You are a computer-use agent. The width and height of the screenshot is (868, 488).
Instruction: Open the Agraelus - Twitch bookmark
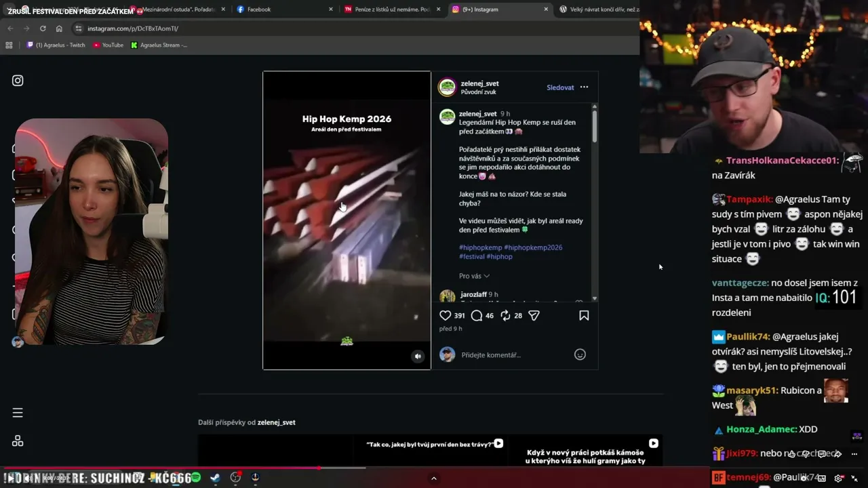coord(56,45)
